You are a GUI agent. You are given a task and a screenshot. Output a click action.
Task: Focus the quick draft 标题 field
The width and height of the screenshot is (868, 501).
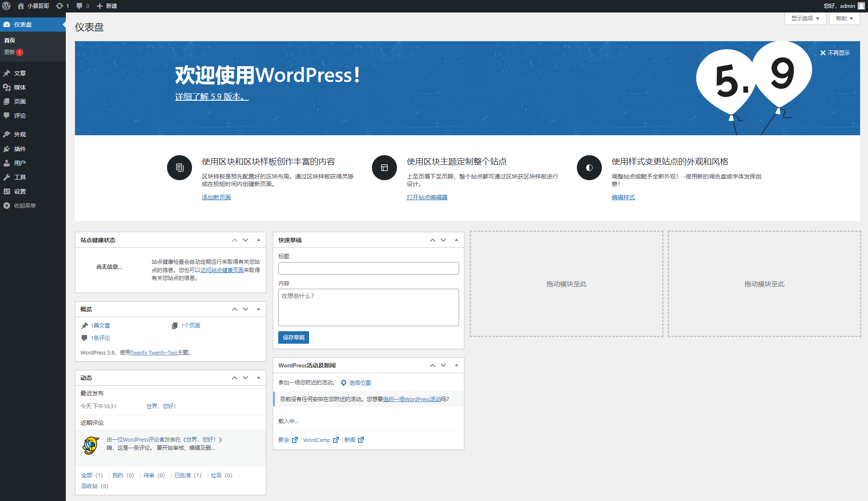coord(368,268)
